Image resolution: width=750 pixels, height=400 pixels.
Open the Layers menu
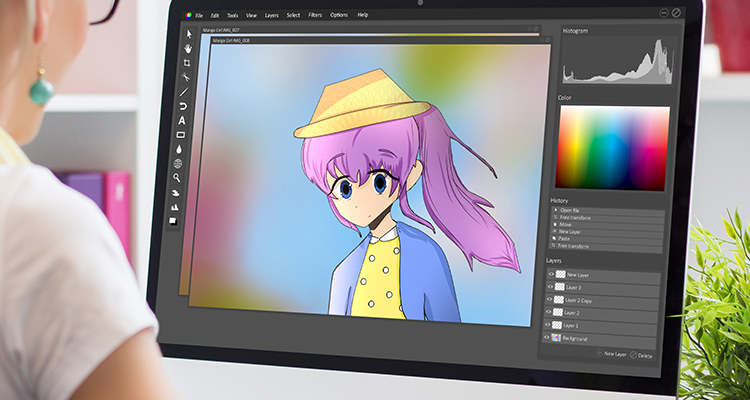click(x=272, y=15)
